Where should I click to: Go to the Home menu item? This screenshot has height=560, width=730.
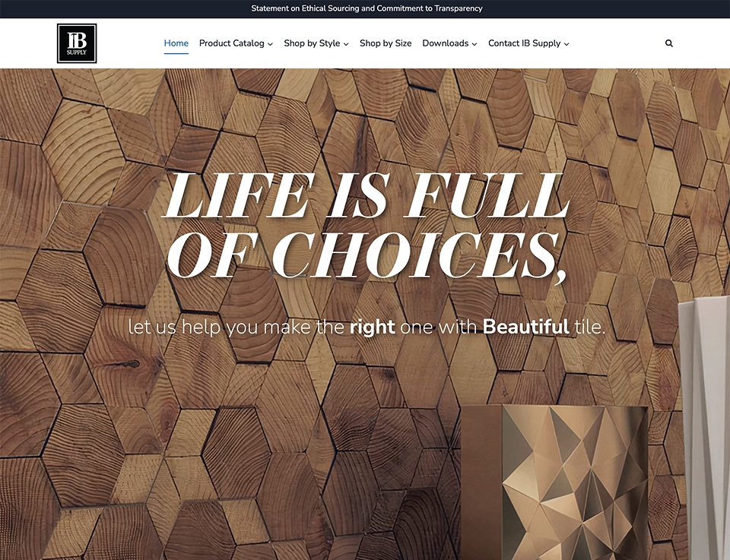(176, 43)
